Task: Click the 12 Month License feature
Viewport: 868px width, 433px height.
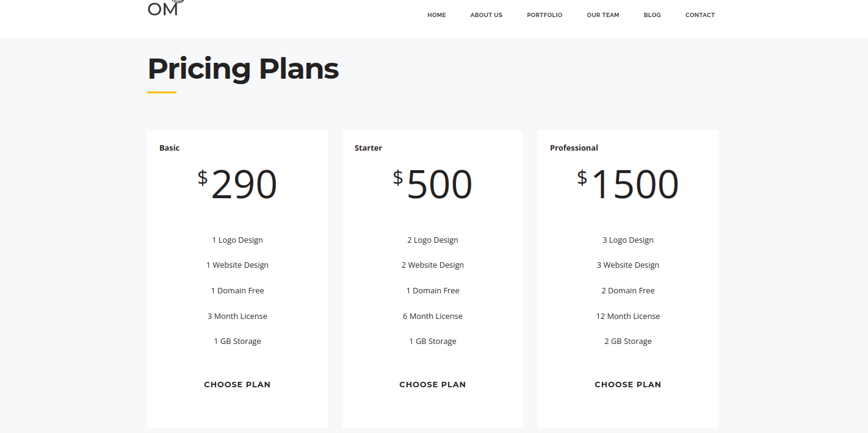Action: coord(628,316)
